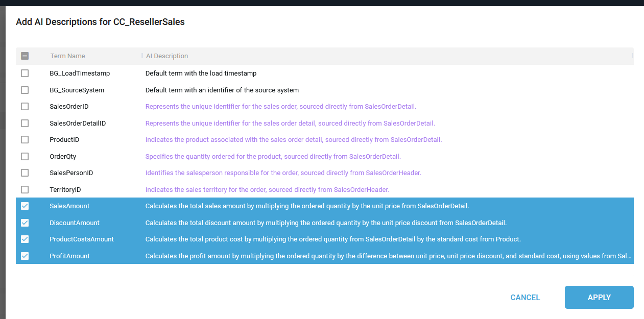This screenshot has height=319, width=644.
Task: Check the OrderQty row checkbox
Action: (x=25, y=157)
